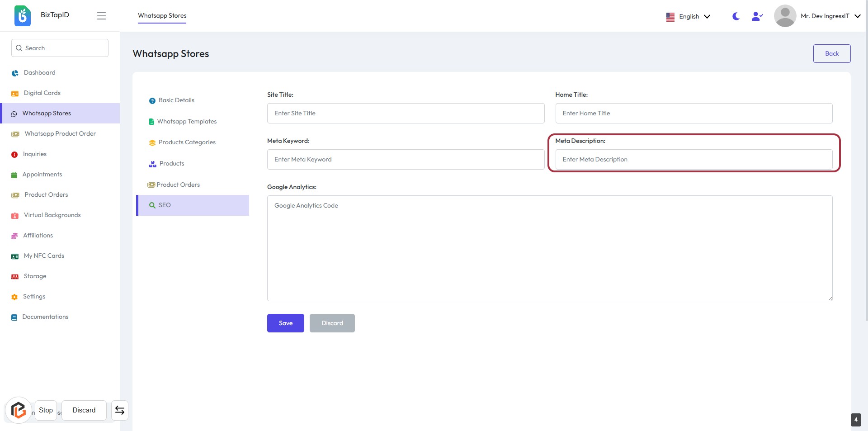Open Dashboard from sidebar

point(39,72)
